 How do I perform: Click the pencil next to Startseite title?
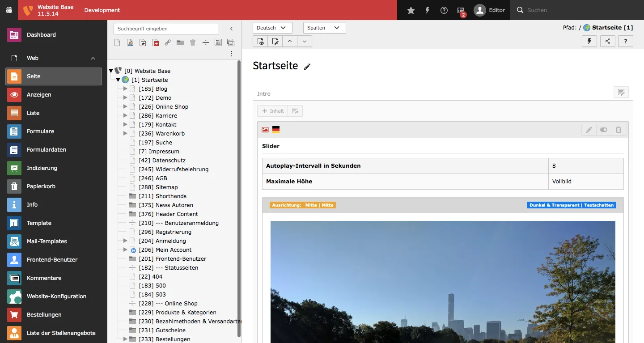pos(307,67)
